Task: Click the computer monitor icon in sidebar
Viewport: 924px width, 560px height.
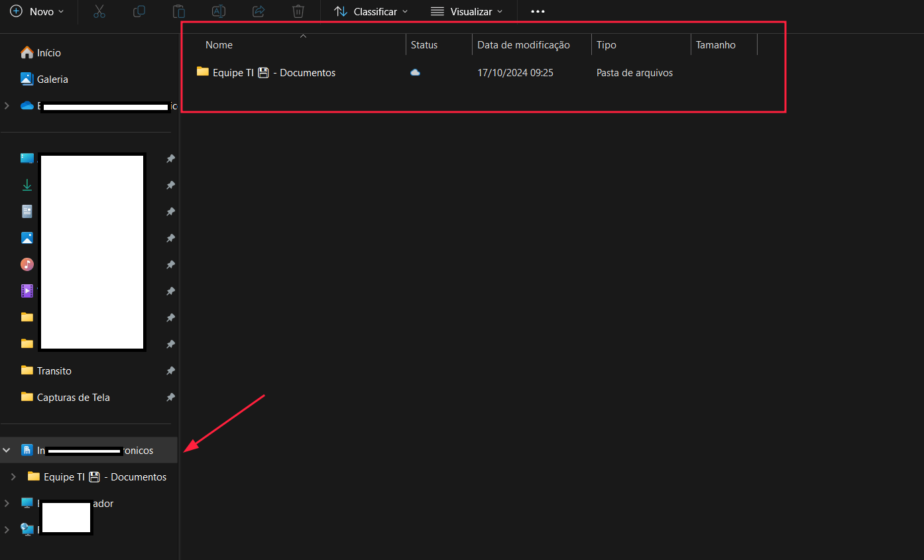Action: [x=27, y=503]
